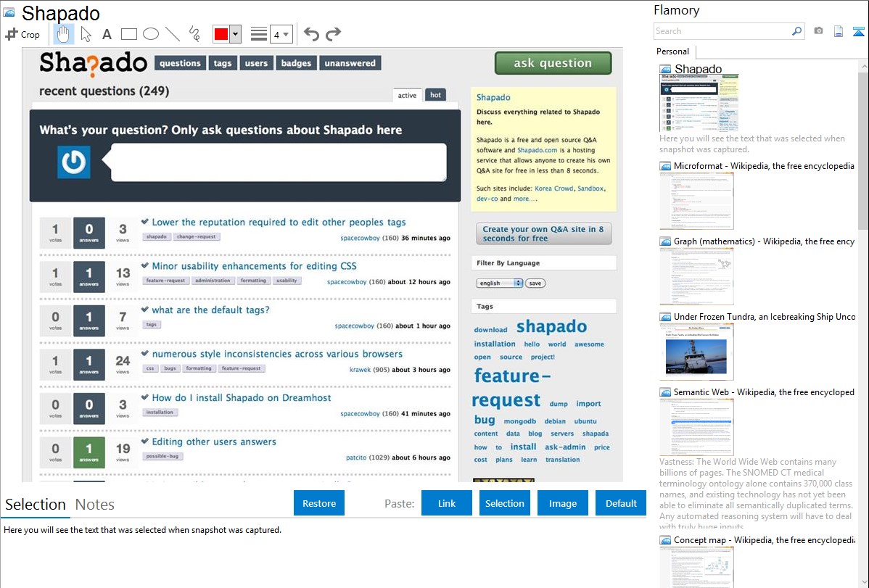Image resolution: width=869 pixels, height=588 pixels.
Task: Paste as Link button
Action: (447, 503)
